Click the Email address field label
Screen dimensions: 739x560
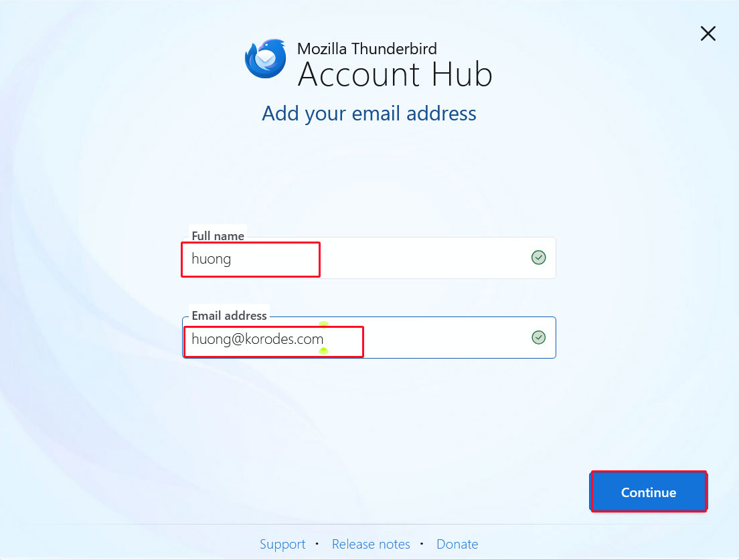click(229, 316)
